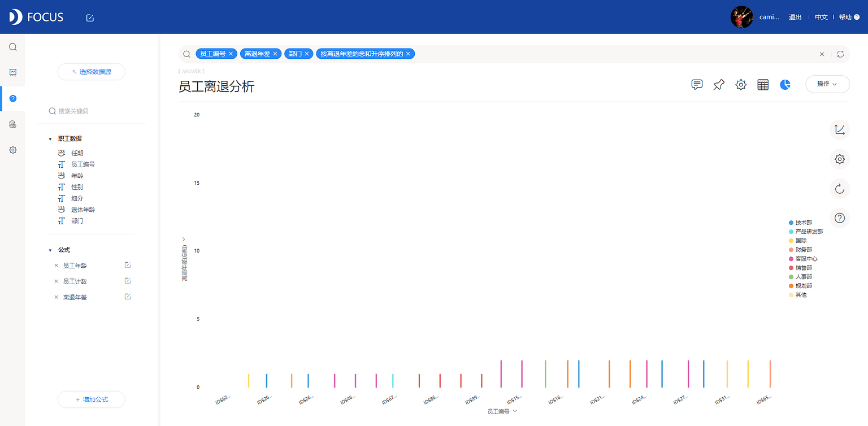
Task: Click the refresh icon in search bar
Action: pos(840,54)
